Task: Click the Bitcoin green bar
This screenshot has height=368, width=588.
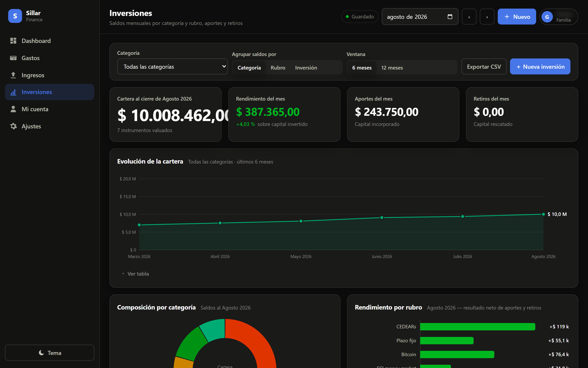Action: point(457,354)
